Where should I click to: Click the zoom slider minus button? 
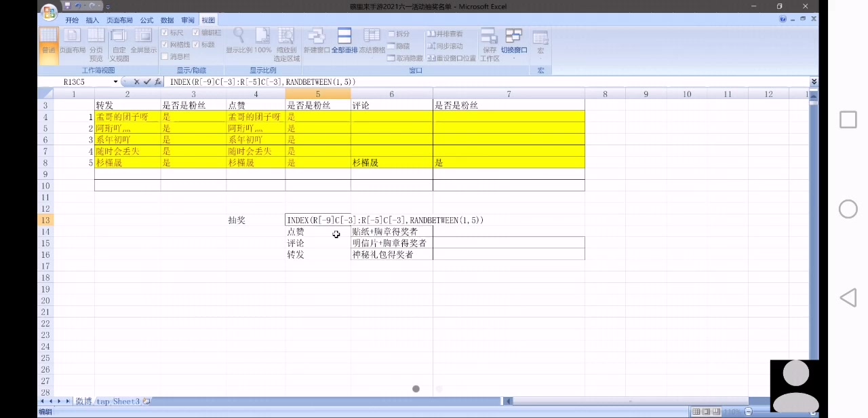[x=748, y=412]
